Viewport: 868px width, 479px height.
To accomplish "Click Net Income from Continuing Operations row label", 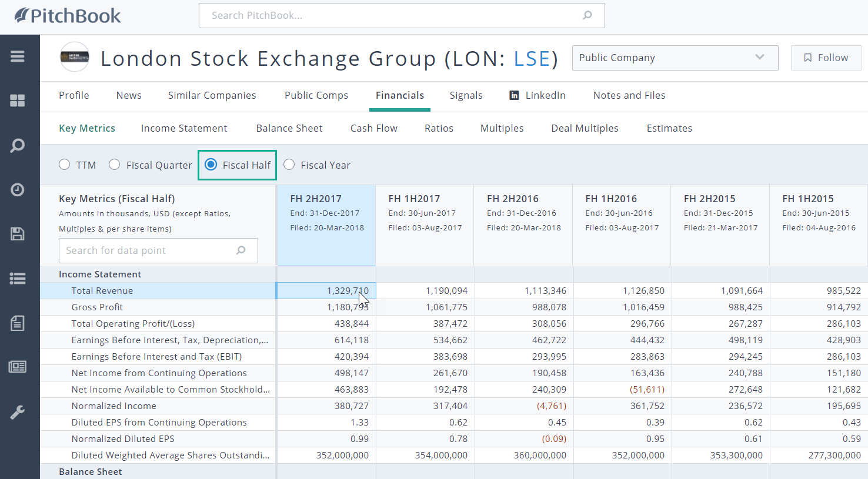I will pyautogui.click(x=159, y=373).
